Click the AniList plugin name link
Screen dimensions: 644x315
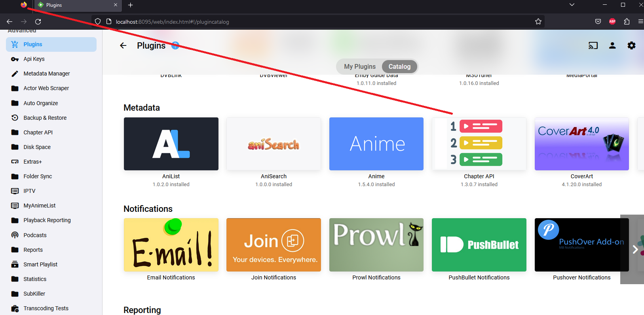coord(171,176)
